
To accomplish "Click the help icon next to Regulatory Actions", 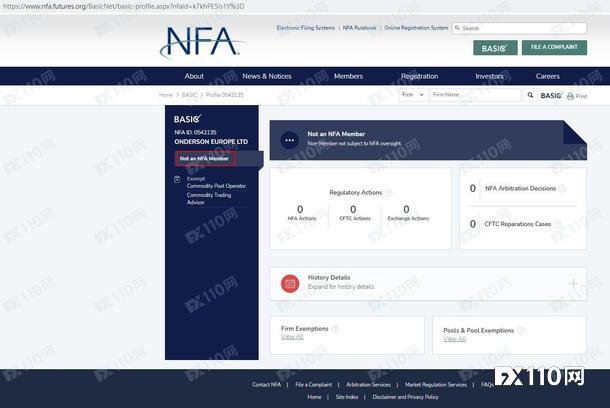I will pos(389,192).
